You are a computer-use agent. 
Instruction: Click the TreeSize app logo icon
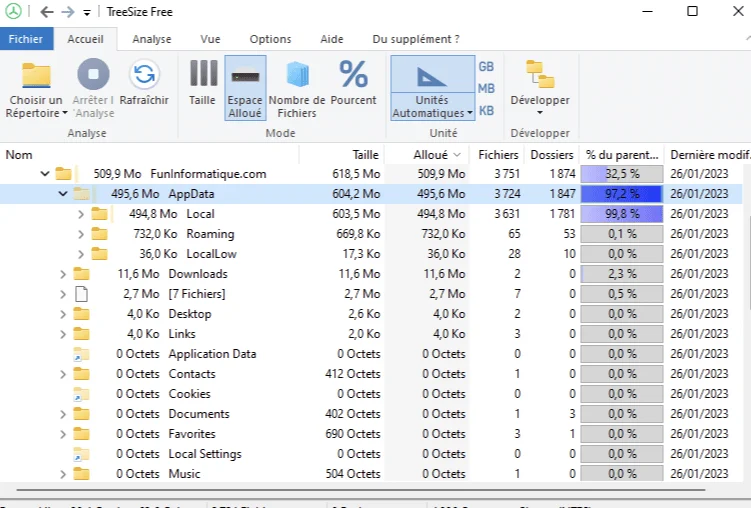point(13,11)
